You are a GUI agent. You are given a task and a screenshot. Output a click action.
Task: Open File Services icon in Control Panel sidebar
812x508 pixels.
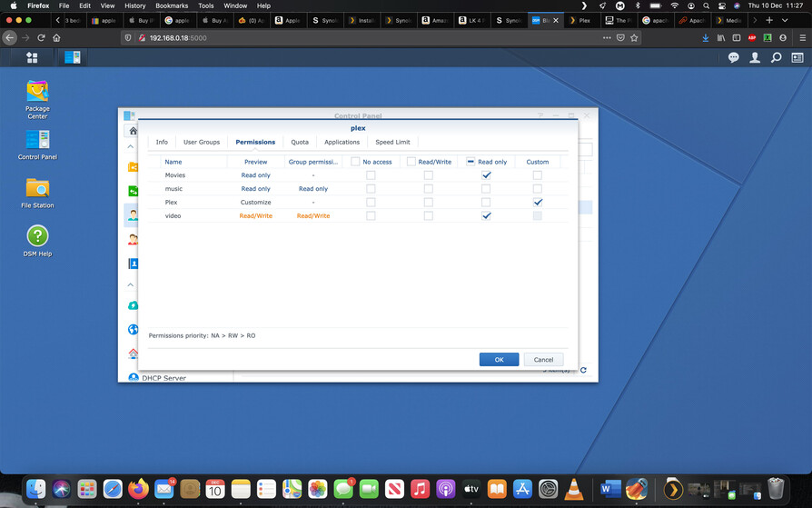point(134,191)
